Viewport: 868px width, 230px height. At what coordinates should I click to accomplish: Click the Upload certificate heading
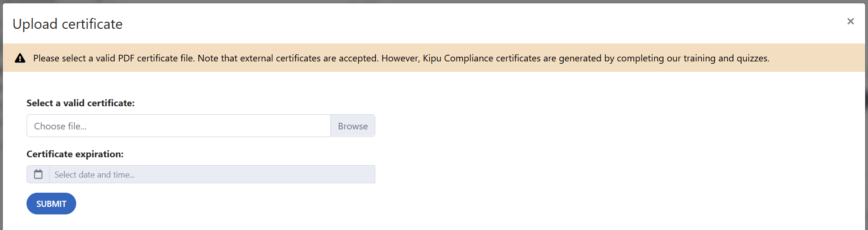click(x=68, y=24)
